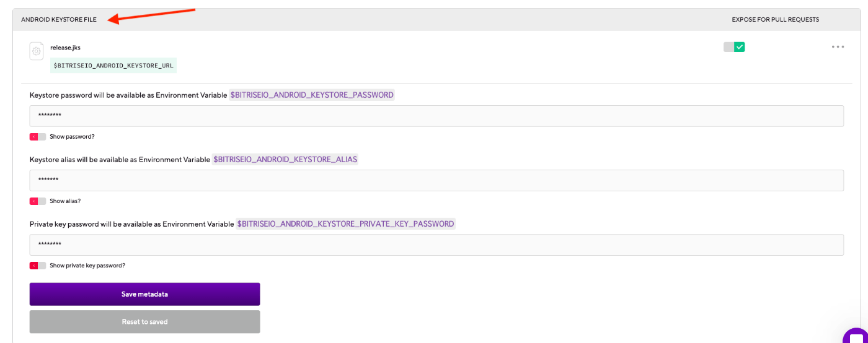Focus the Keystore alias input field
Viewport: 868px width, 343px height.
click(x=436, y=180)
